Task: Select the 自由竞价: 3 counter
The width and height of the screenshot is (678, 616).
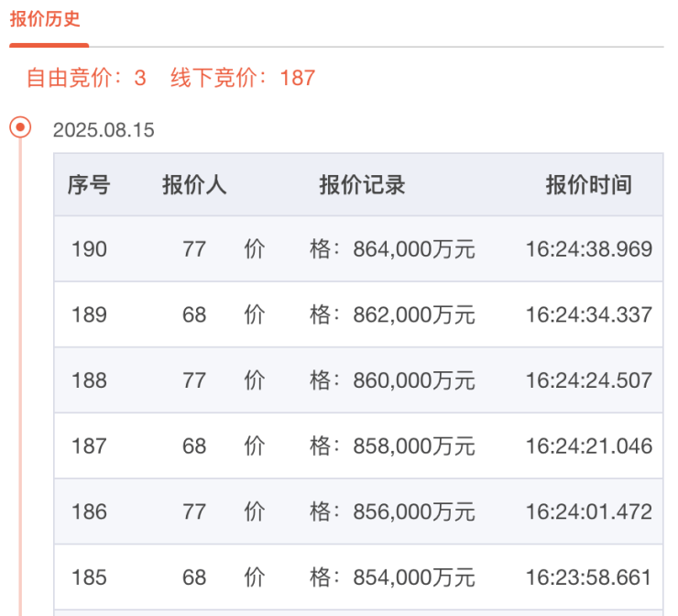Action: click(x=86, y=78)
